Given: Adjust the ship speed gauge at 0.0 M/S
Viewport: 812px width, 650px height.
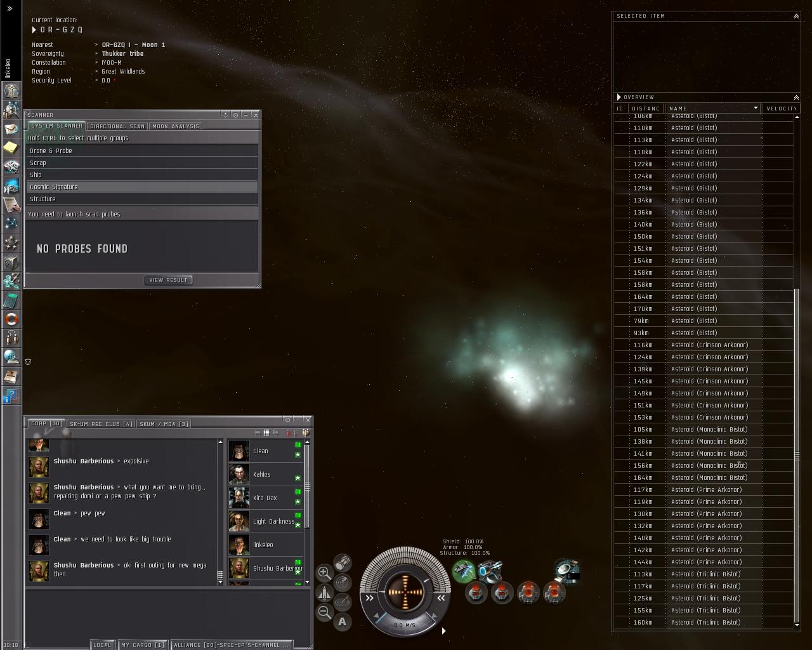Looking at the screenshot, I should [x=405, y=625].
